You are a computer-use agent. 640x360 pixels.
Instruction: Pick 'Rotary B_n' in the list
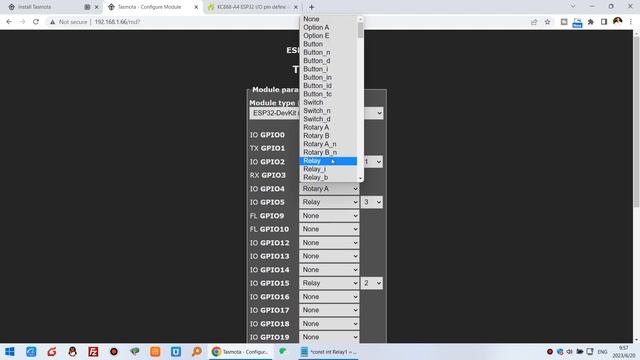(x=328, y=152)
